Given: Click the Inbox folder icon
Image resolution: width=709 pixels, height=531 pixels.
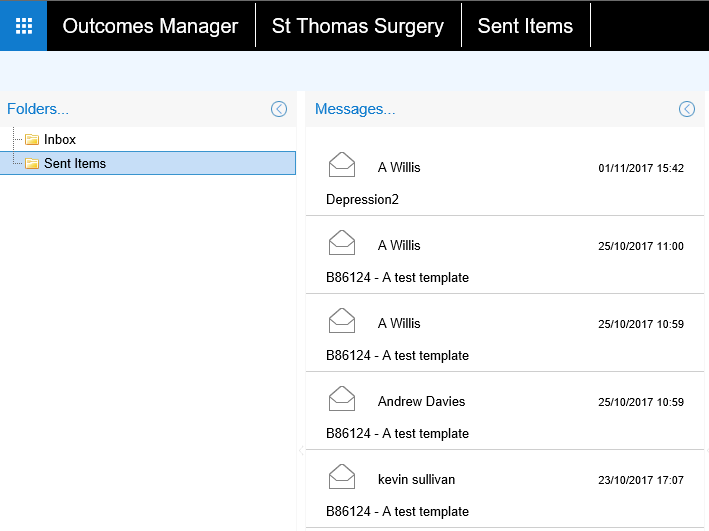Looking at the screenshot, I should point(32,140).
